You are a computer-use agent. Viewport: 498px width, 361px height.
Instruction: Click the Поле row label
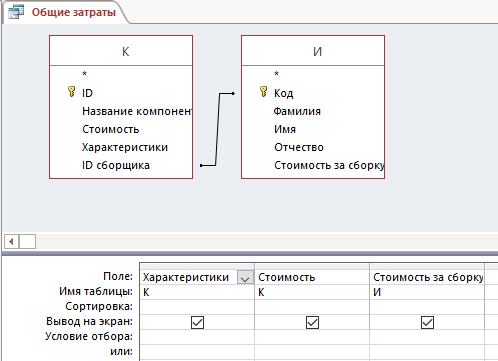click(x=118, y=276)
